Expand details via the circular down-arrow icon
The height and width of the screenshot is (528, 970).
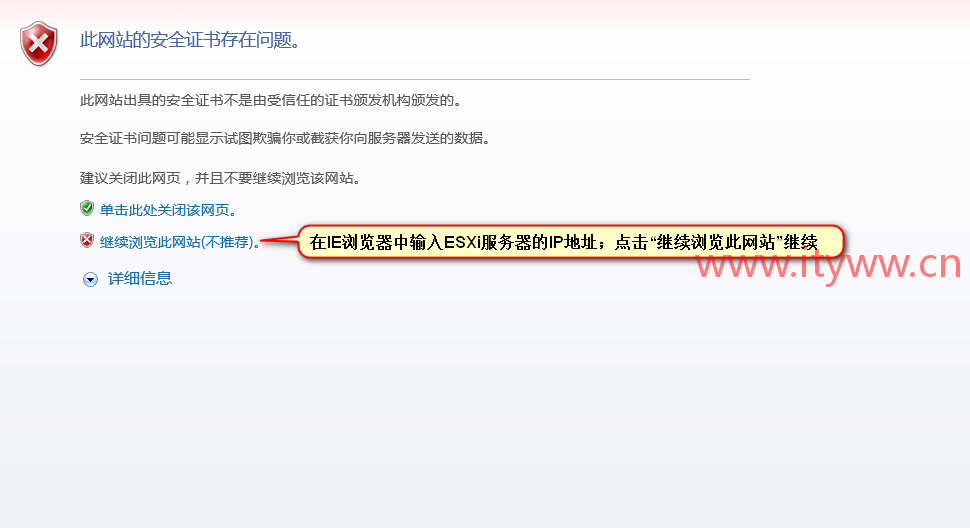(90, 279)
